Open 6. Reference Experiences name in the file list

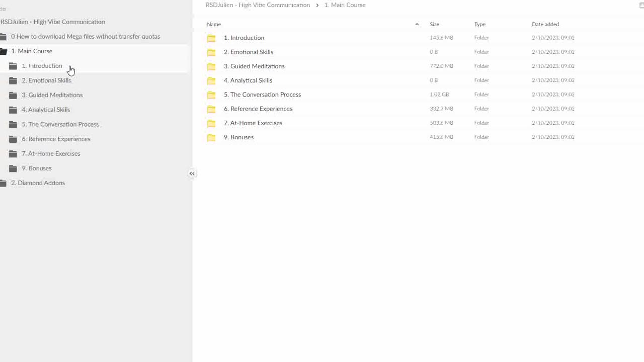pyautogui.click(x=258, y=109)
